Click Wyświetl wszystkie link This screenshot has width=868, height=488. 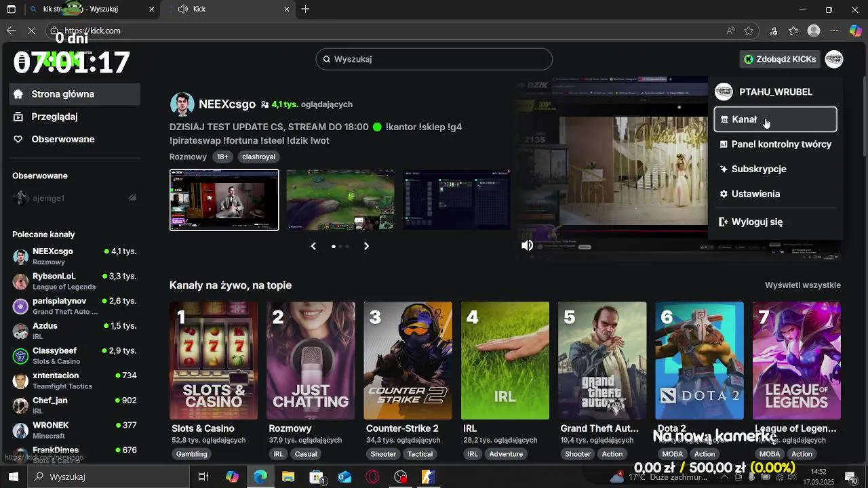pos(803,285)
